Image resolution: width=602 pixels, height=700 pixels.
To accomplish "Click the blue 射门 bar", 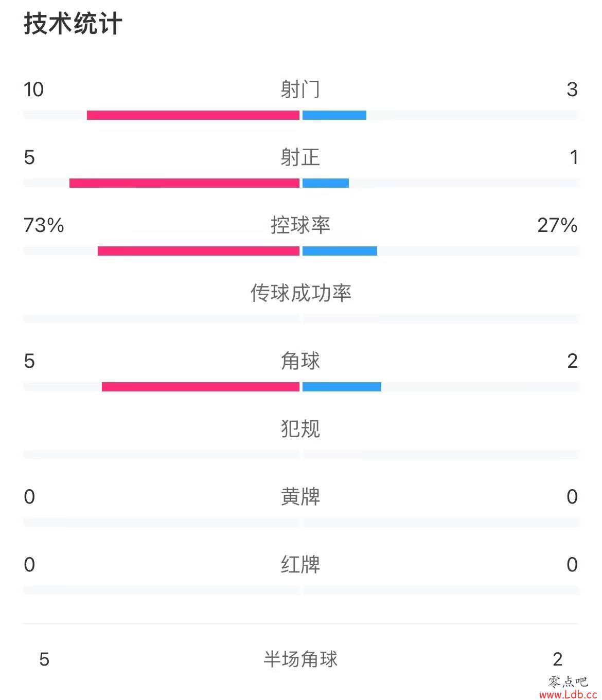I will tap(334, 115).
